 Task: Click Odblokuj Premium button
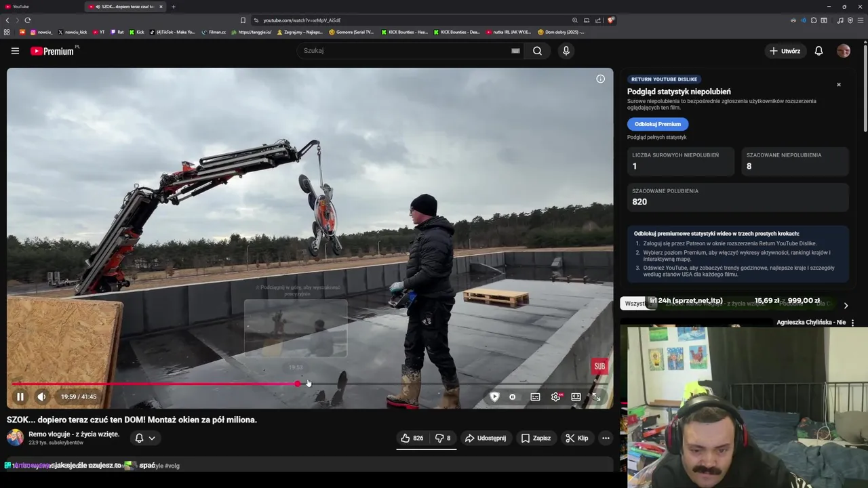[x=658, y=124]
